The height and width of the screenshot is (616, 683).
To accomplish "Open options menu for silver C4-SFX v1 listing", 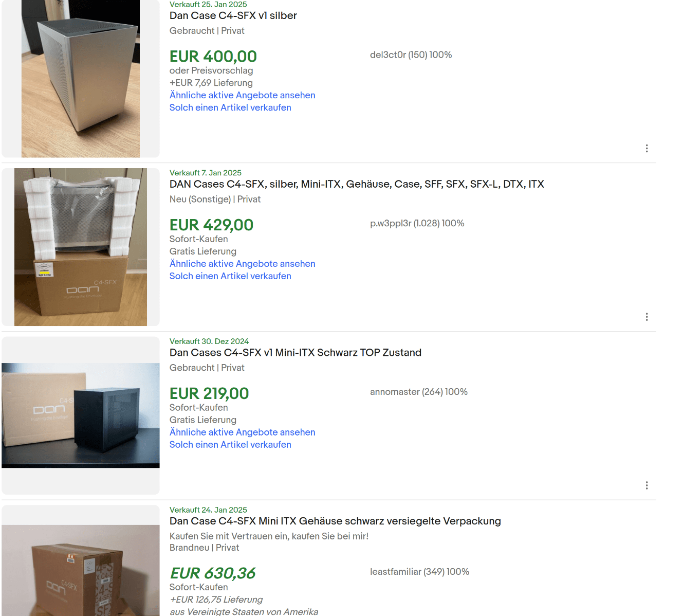I will point(647,149).
